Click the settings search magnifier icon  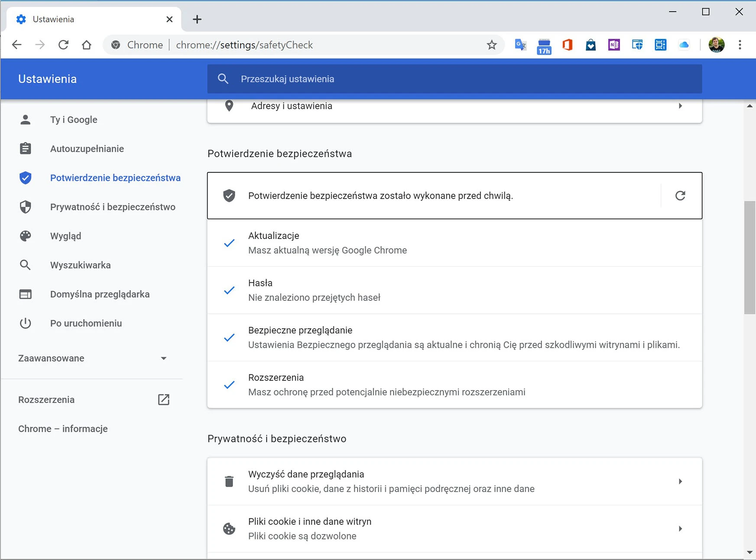pos(223,79)
